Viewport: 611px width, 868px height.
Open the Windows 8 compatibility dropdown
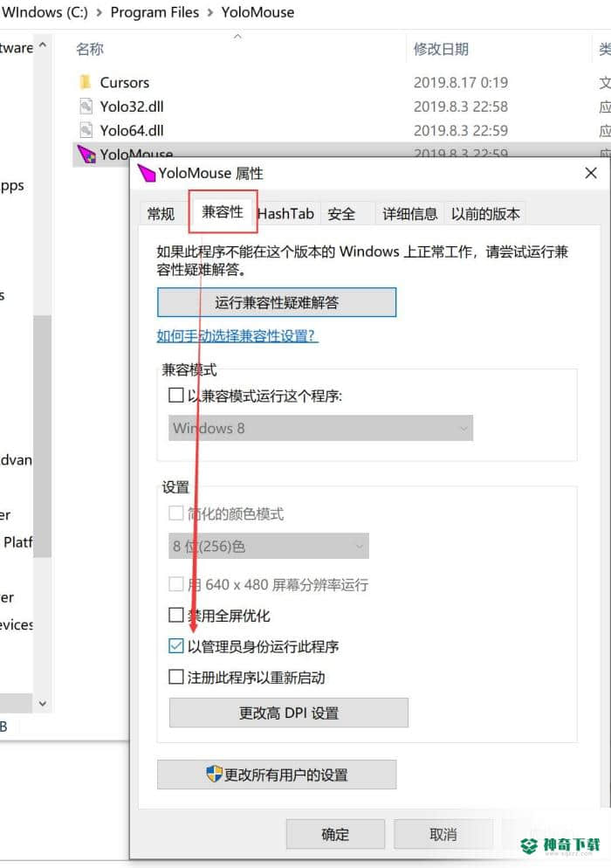pos(320,428)
